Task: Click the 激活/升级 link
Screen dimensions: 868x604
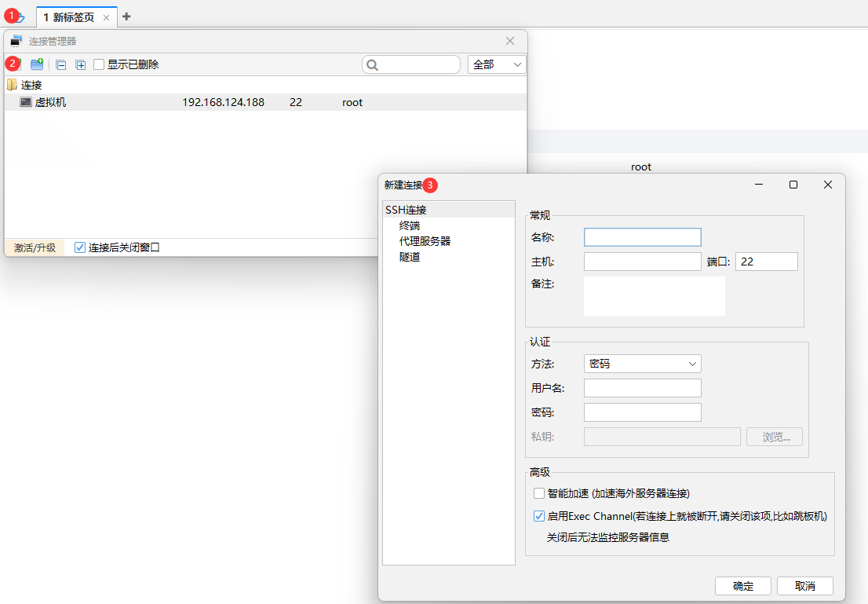Action: 35,247
